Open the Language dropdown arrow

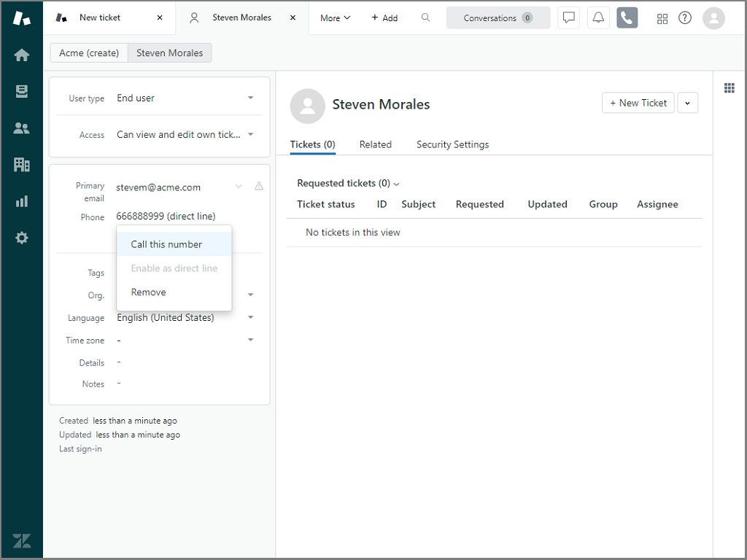(250, 317)
